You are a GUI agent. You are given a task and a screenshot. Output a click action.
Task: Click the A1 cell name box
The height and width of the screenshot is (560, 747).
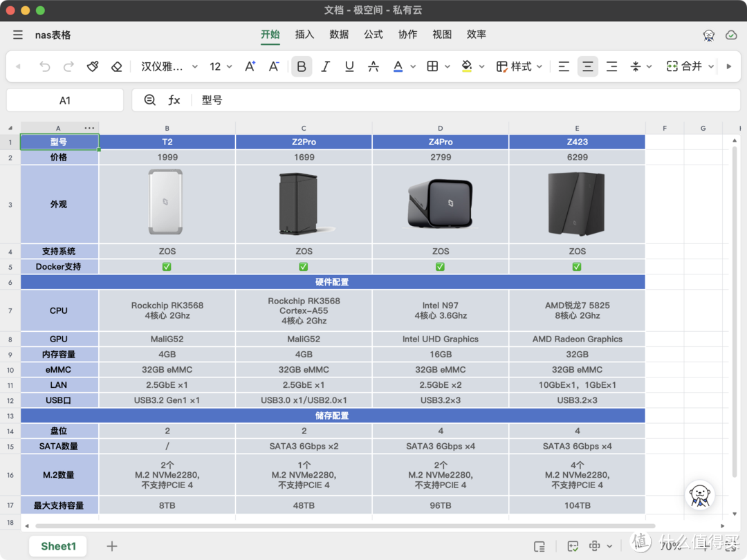[x=65, y=100]
